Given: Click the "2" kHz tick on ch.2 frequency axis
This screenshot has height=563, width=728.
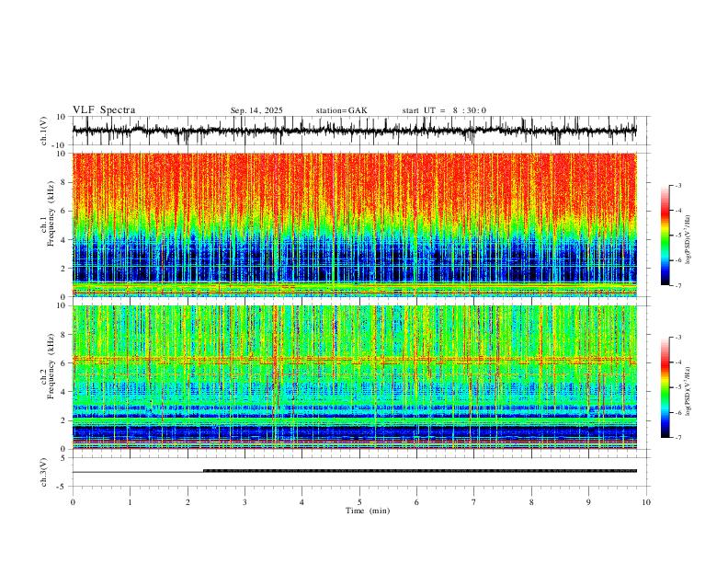Looking at the screenshot, I should click(x=63, y=420).
